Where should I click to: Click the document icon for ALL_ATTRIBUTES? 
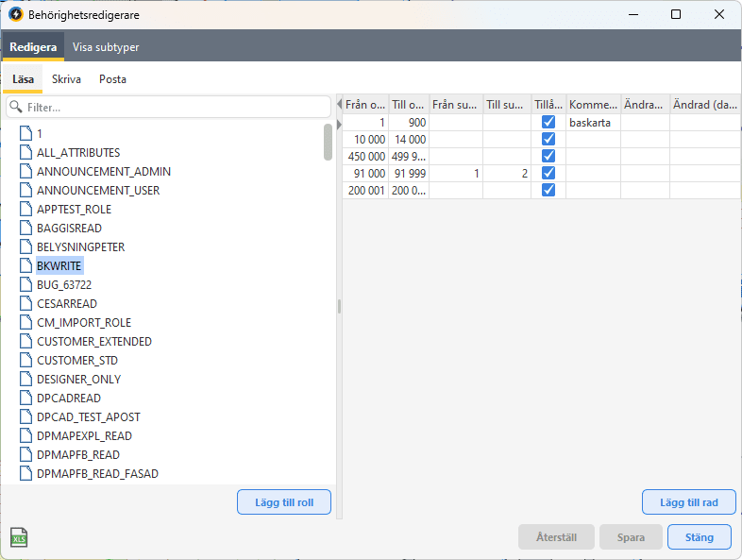coord(26,152)
